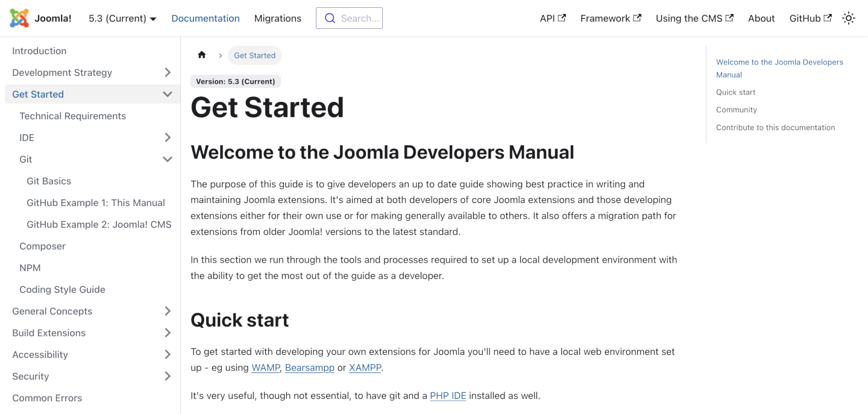Screen dimensions: 868x414
Task: Jump to Contribute to this documentation
Action: tap(776, 127)
